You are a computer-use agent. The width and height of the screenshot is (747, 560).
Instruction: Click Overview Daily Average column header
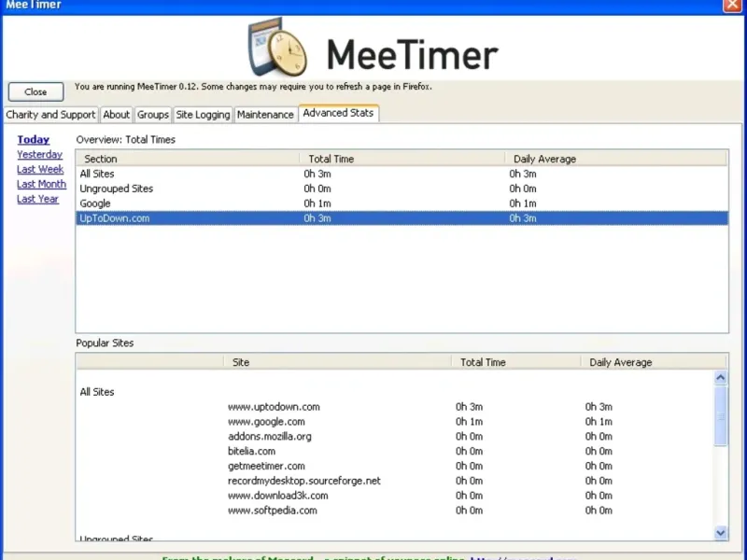(x=616, y=159)
